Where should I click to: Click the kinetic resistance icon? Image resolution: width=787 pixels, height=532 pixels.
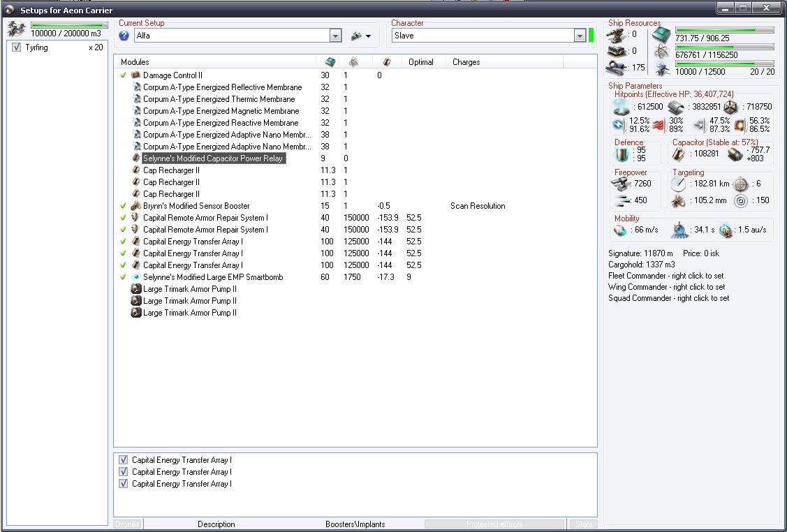(699, 125)
